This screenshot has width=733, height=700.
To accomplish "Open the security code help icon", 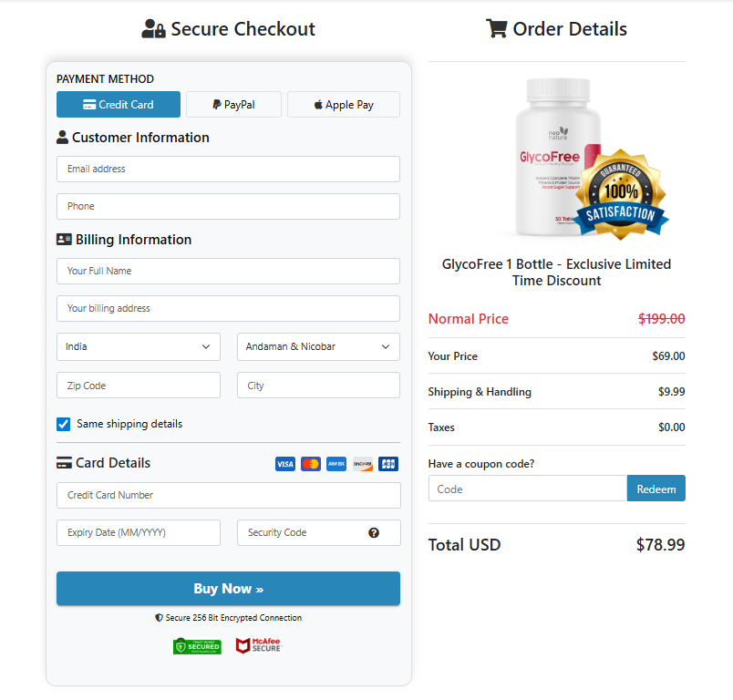I will [x=374, y=532].
